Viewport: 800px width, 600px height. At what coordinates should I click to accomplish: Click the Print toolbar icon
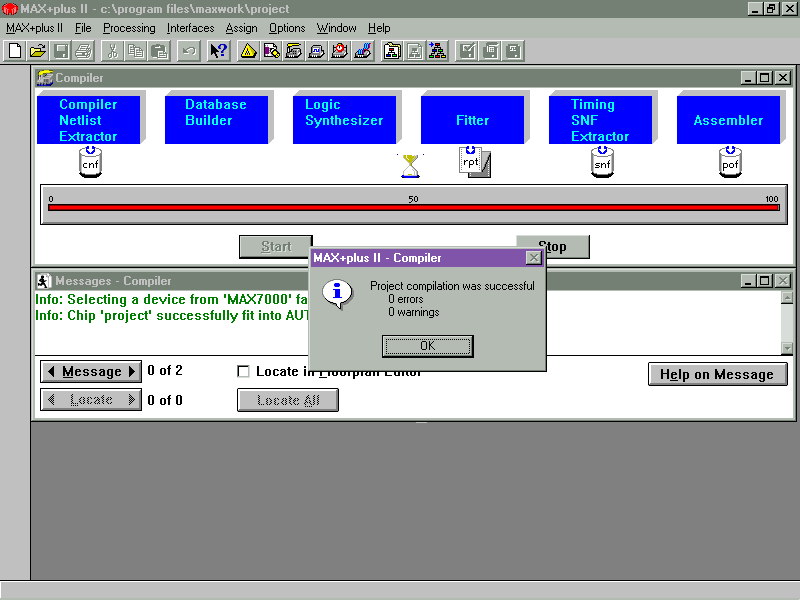84,51
